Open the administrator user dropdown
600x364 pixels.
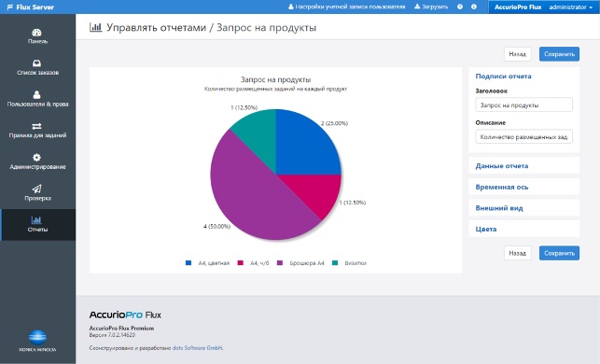[570, 7]
